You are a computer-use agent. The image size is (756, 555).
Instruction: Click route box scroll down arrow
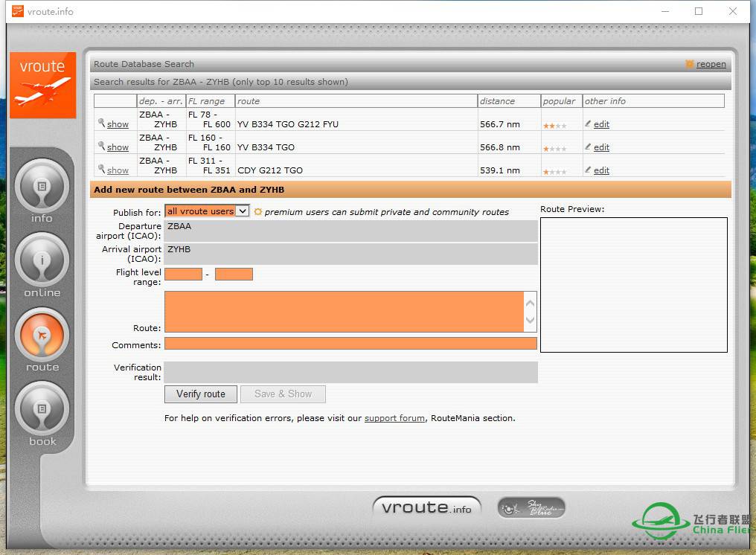[531, 320]
